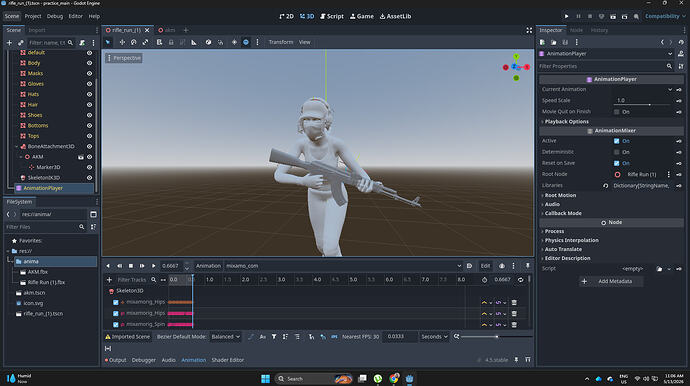Open the Perspective view options button

(x=124, y=58)
